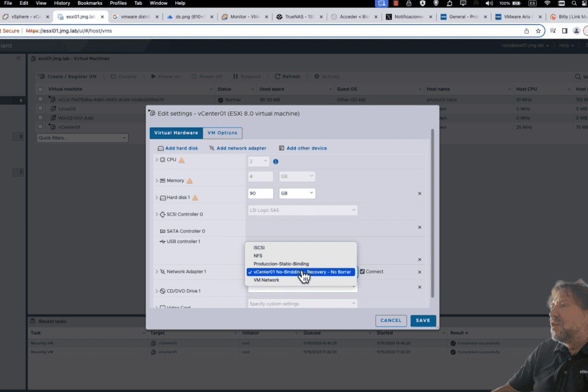Check the select-all Virtual machine header checkbox

[x=40, y=89]
